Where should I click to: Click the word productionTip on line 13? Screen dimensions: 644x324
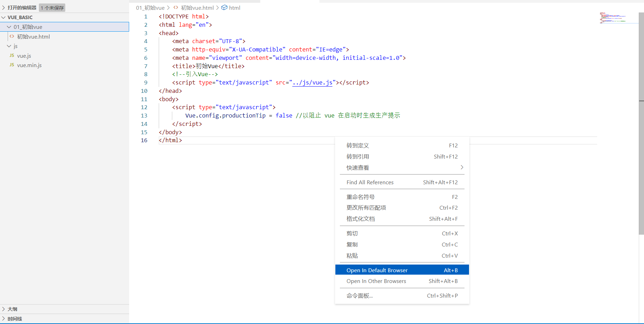coord(244,115)
